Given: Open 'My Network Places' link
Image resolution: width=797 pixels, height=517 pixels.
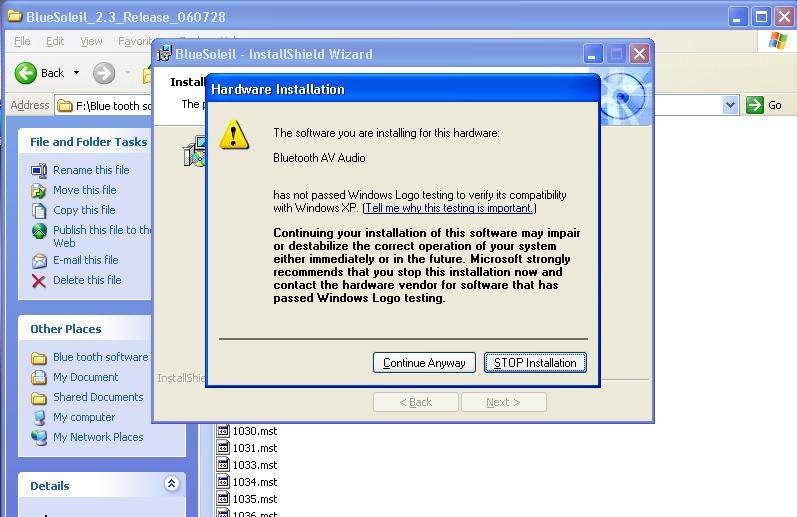Looking at the screenshot, I should tap(98, 437).
